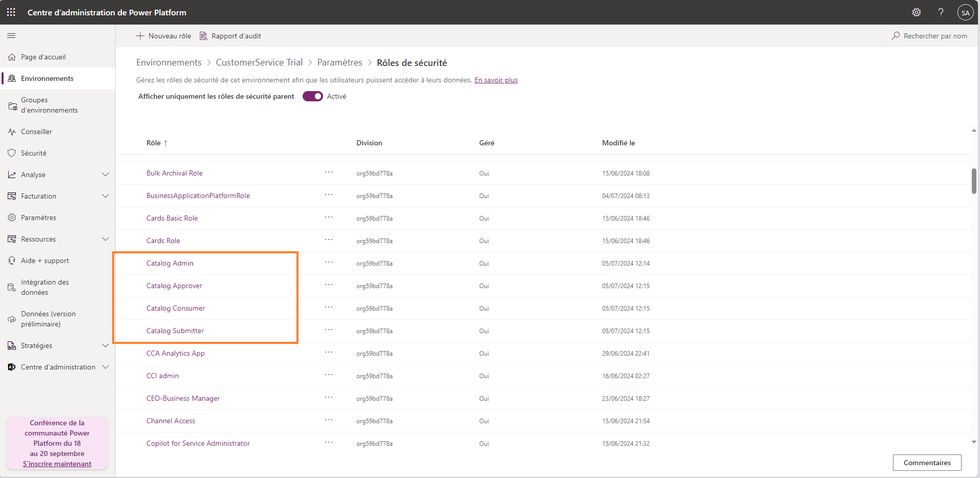The image size is (980, 478).
Task: Open more options for Copilot for Service Administrator
Action: 329,443
